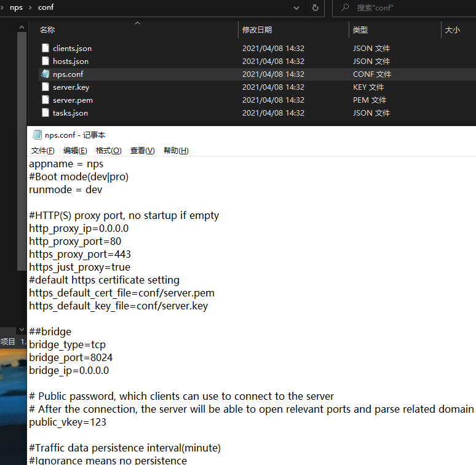The image size is (476, 465).
Task: Click the clients.json file icon
Action: 46,48
